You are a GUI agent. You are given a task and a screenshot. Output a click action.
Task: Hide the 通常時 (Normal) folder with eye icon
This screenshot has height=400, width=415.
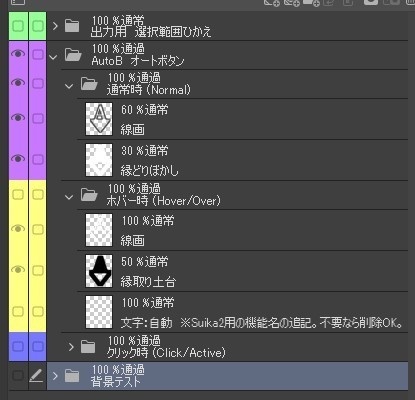coord(18,83)
